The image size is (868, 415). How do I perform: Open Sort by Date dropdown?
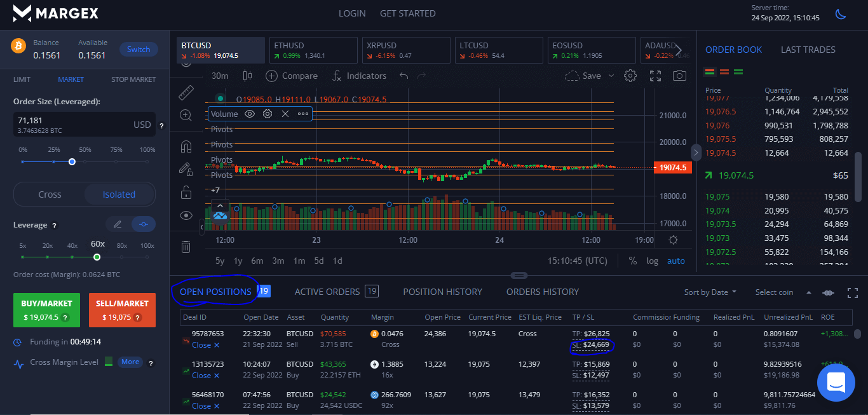point(710,292)
